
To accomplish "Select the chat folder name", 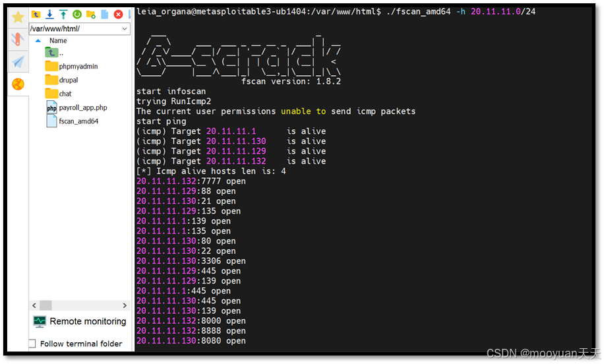I will tap(65, 94).
